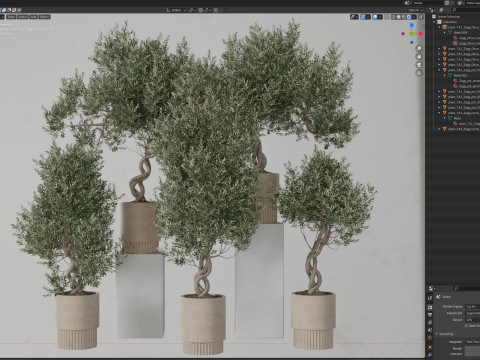This screenshot has width=480, height=360.
Task: Open transform orientation Global dropdown
Action: click(x=176, y=10)
